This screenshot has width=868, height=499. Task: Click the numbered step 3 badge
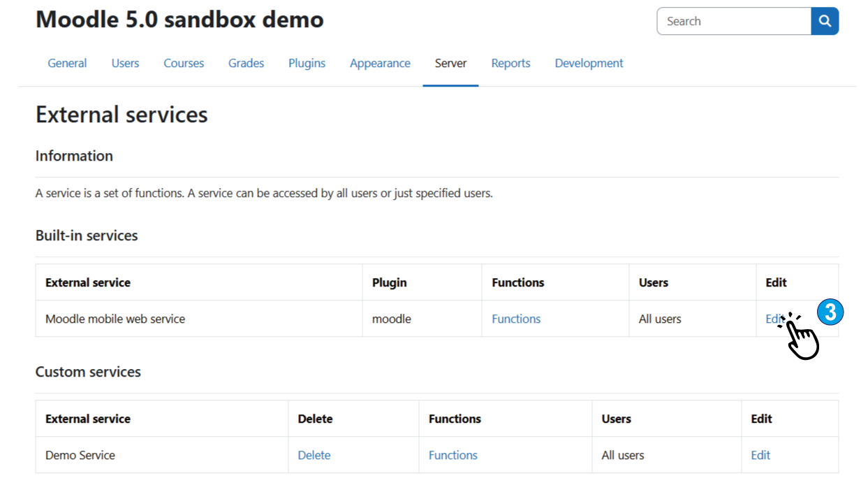click(830, 312)
